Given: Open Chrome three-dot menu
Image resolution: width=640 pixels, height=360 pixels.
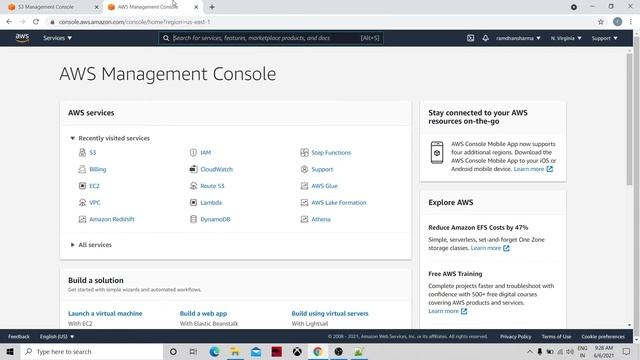Looking at the screenshot, I should [631, 22].
